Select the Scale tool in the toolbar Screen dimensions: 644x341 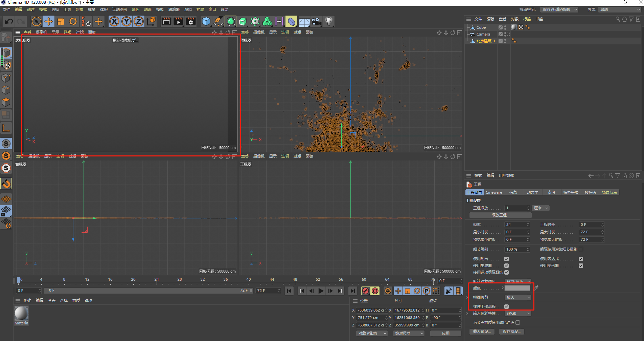coord(61,21)
